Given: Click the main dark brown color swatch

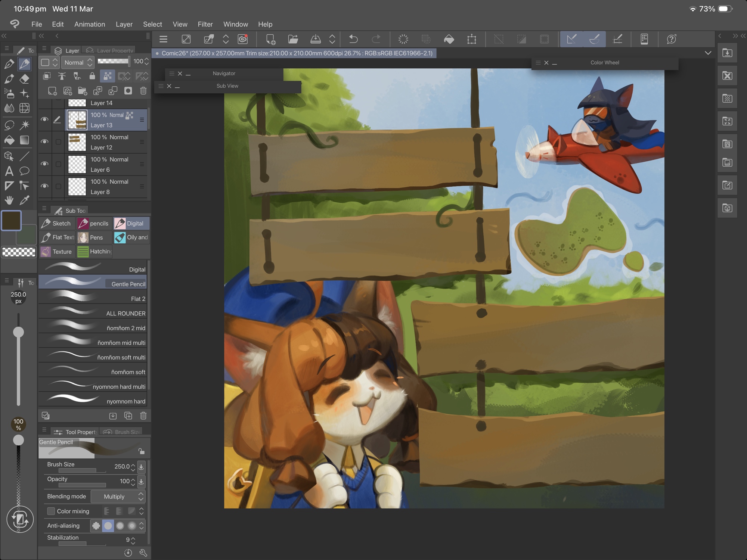Looking at the screenshot, I should tap(11, 220).
